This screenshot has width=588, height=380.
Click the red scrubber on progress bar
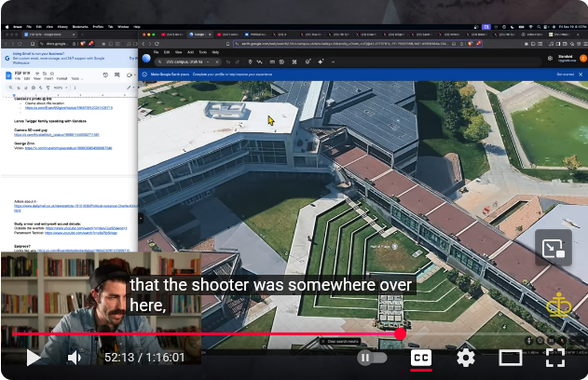point(401,333)
